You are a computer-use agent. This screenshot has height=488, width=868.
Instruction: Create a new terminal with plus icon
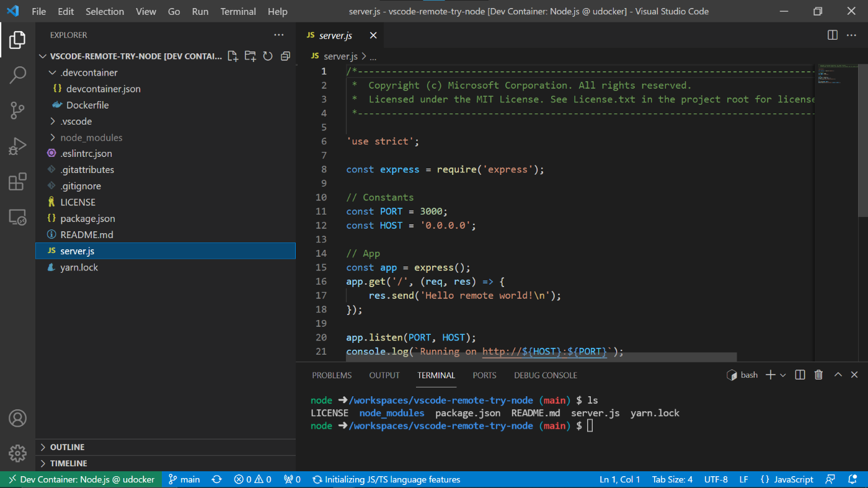click(771, 375)
